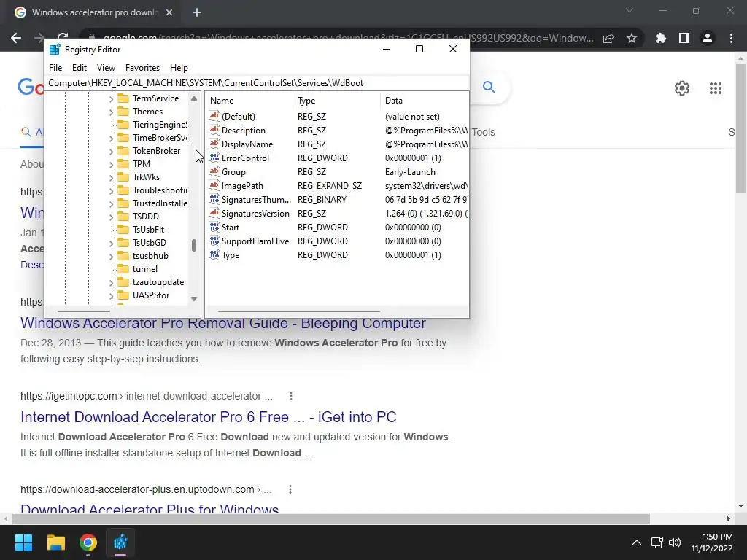Screen dimensions: 747x560
Task: Click the tunnel folder icon
Action: click(x=123, y=269)
